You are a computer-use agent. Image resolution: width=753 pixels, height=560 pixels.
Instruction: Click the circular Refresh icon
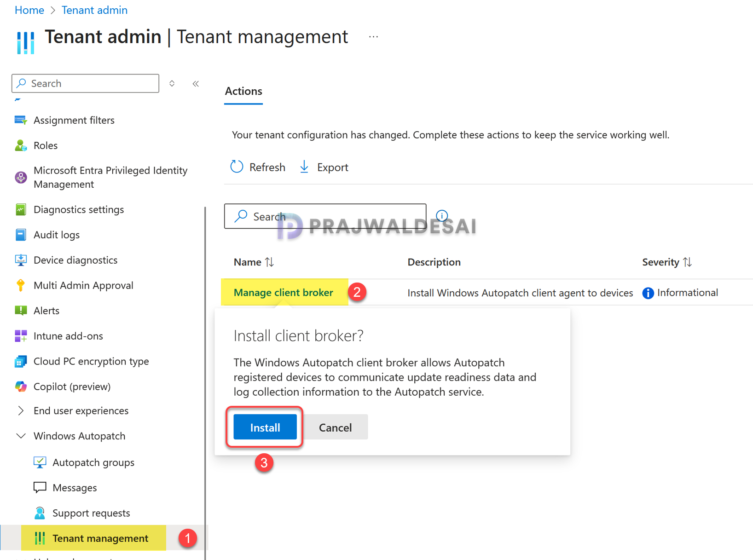(x=237, y=167)
